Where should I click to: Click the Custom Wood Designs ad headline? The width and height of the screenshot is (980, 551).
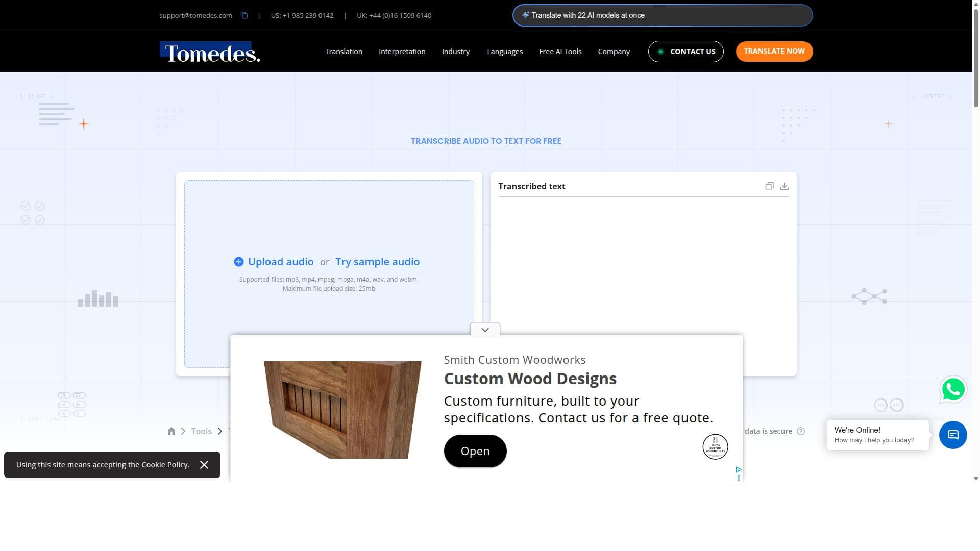(x=530, y=379)
